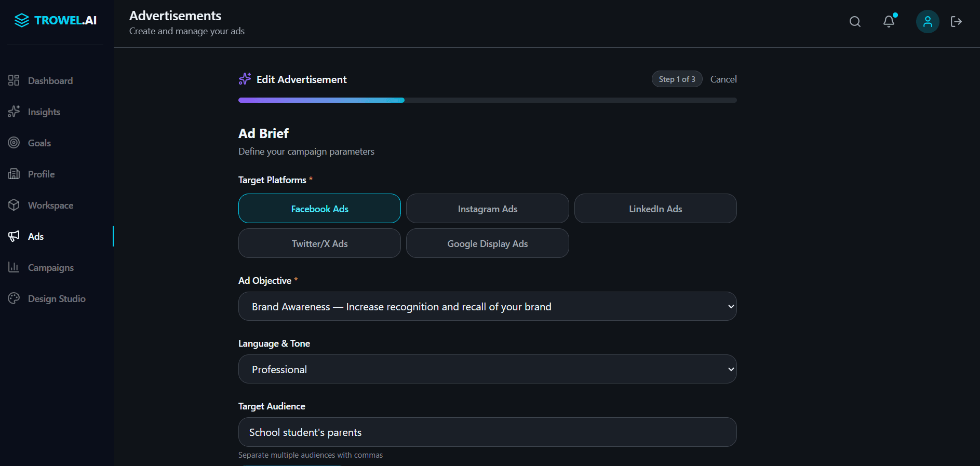
Task: Click the step progress bar
Action: tap(488, 100)
